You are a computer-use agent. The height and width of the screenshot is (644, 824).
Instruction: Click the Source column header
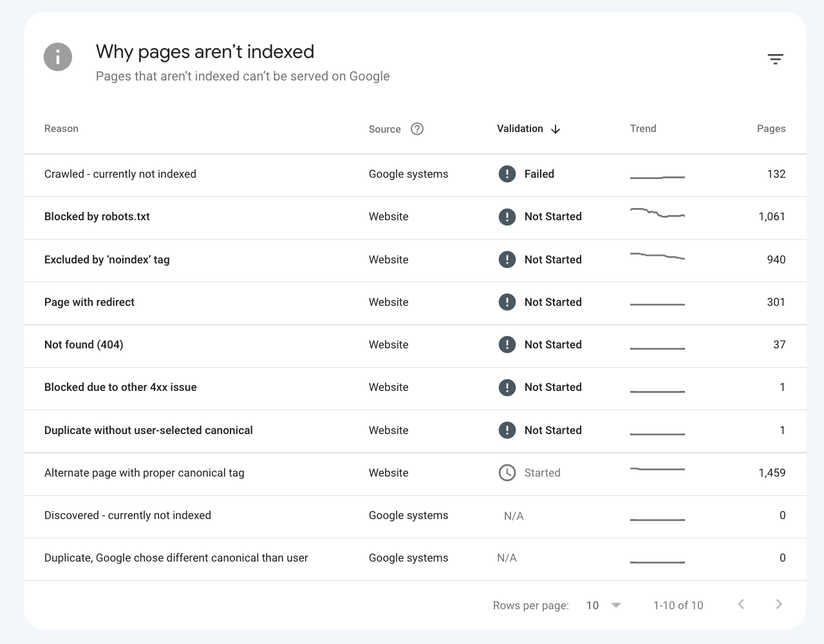(x=385, y=129)
